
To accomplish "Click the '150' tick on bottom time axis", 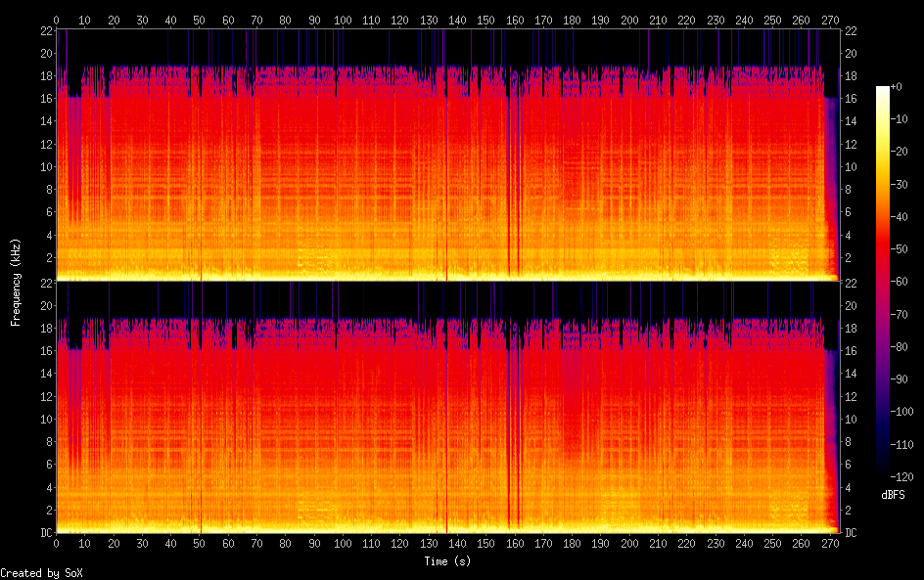I will tap(485, 544).
